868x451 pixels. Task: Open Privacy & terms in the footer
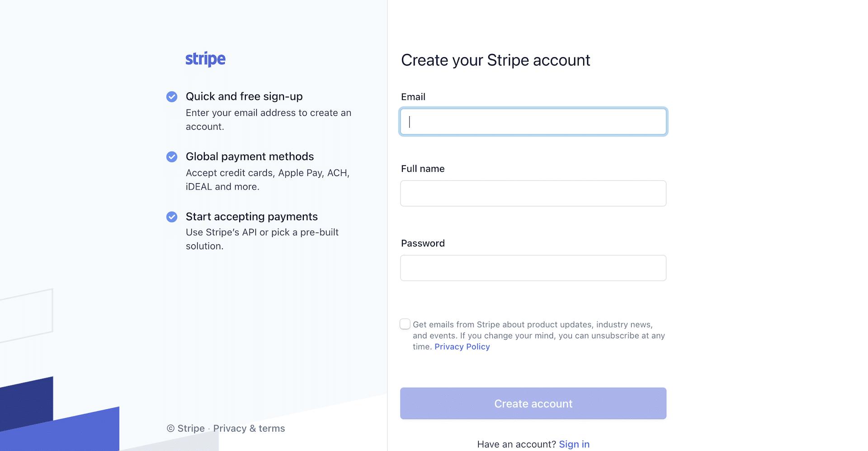click(249, 428)
